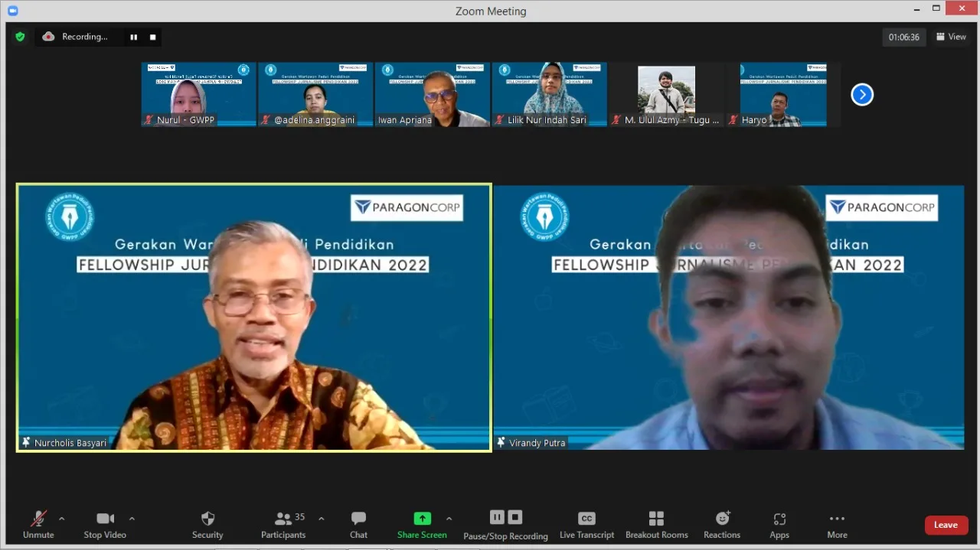This screenshot has width=980, height=550.
Task: Unmute the microphone
Action: tap(38, 525)
